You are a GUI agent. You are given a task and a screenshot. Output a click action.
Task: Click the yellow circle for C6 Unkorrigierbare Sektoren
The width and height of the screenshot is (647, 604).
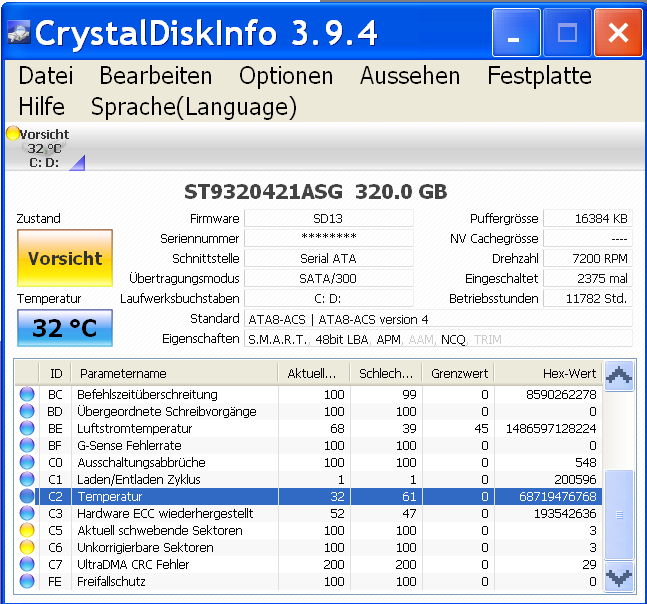click(27, 547)
